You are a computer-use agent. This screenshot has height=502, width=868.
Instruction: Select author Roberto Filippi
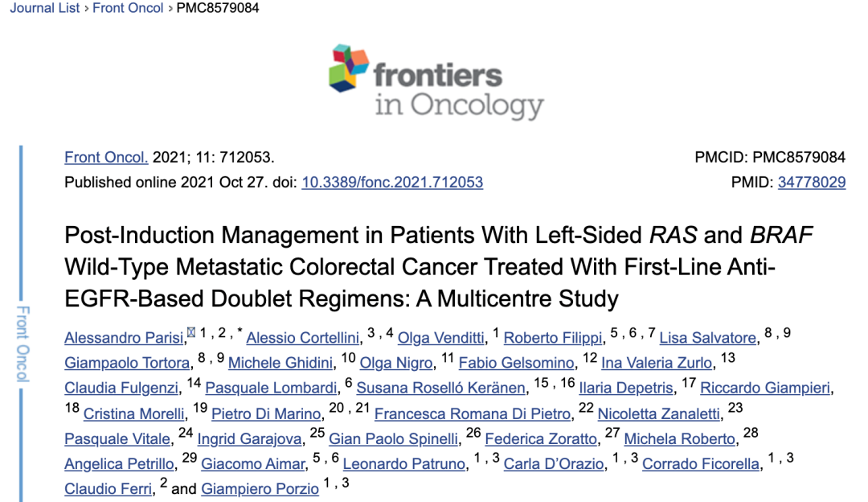click(553, 338)
